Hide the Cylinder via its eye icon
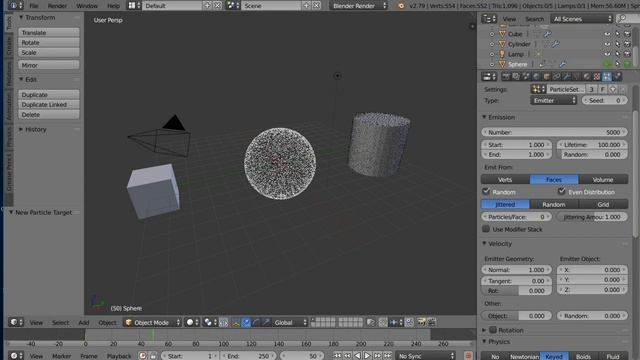This screenshot has height=360, width=640. click(x=607, y=44)
